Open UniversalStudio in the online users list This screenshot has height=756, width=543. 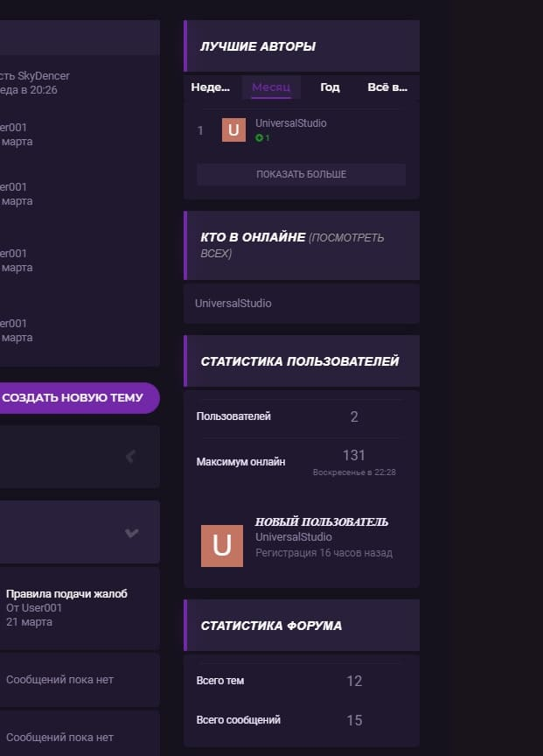pos(233,304)
